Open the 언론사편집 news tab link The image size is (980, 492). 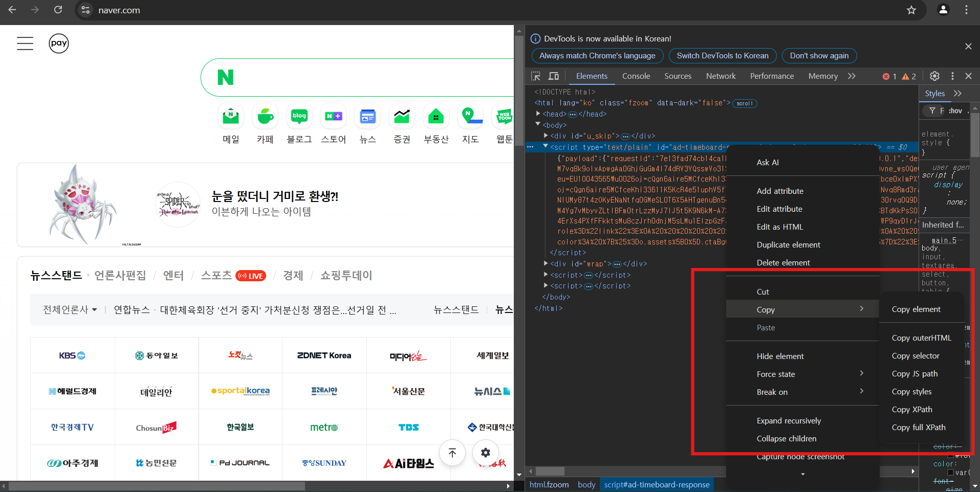120,276
